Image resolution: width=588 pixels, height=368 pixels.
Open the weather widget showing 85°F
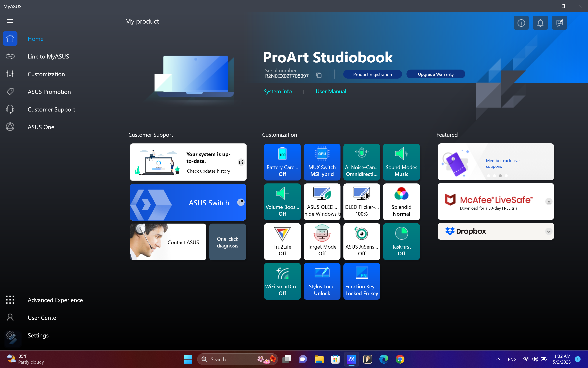(26, 359)
